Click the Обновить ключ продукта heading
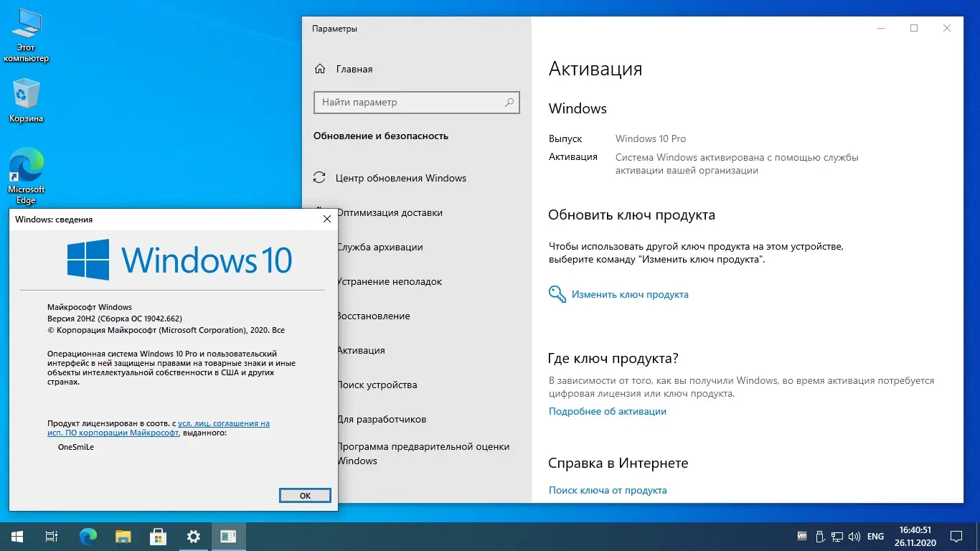 tap(631, 215)
